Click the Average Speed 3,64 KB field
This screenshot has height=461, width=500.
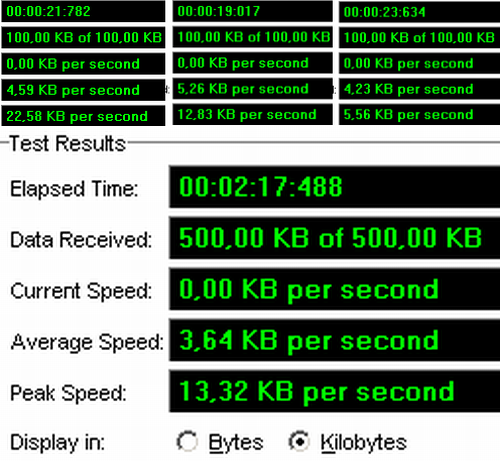[335, 340]
